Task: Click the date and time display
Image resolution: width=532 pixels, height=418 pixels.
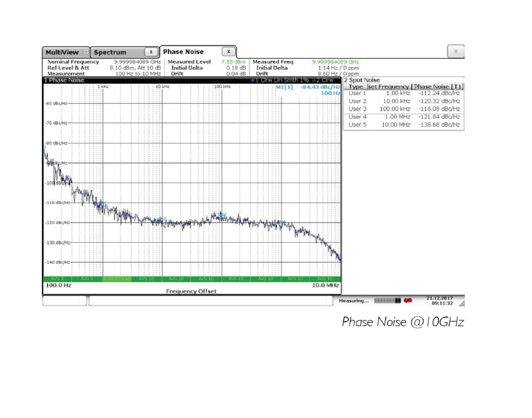Action: pos(440,301)
